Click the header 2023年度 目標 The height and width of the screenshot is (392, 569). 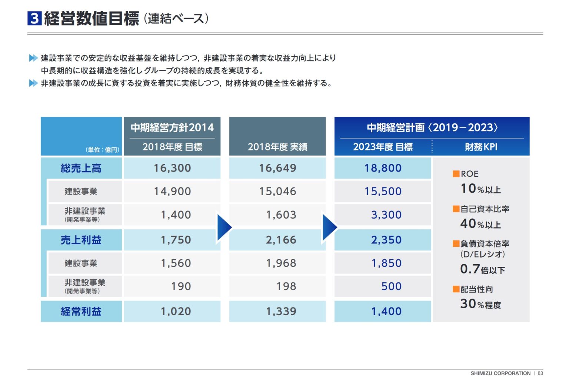383,147
